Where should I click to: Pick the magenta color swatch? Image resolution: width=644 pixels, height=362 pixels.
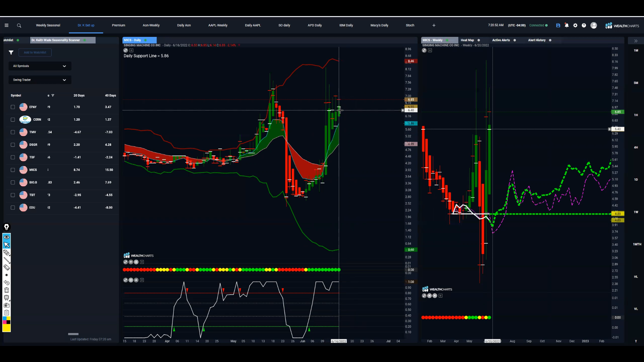click(x=5, y=322)
